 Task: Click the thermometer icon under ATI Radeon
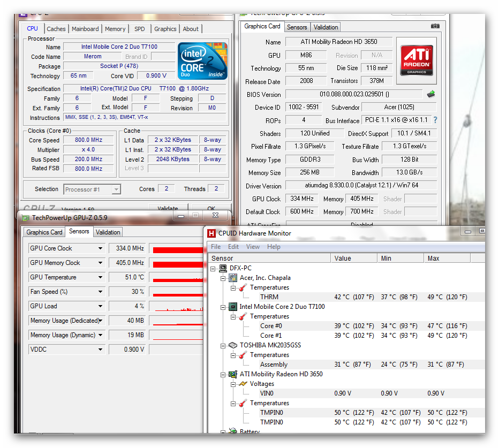[x=243, y=403]
